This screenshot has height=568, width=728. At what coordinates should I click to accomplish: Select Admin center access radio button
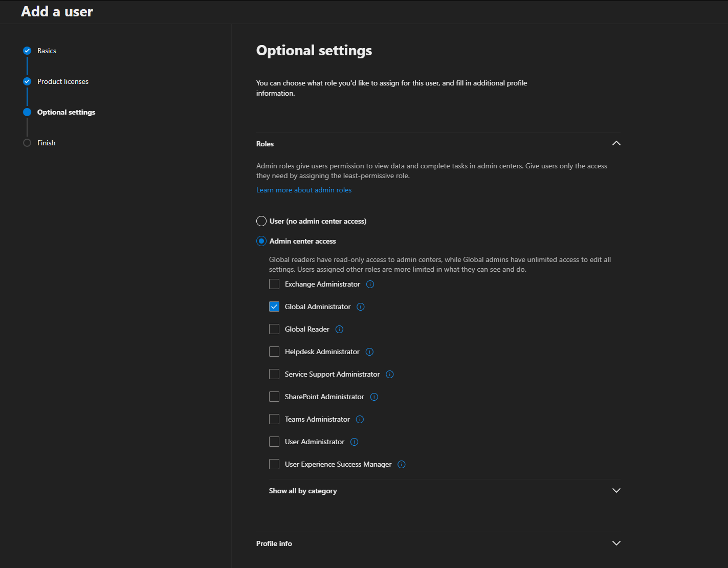coord(261,241)
